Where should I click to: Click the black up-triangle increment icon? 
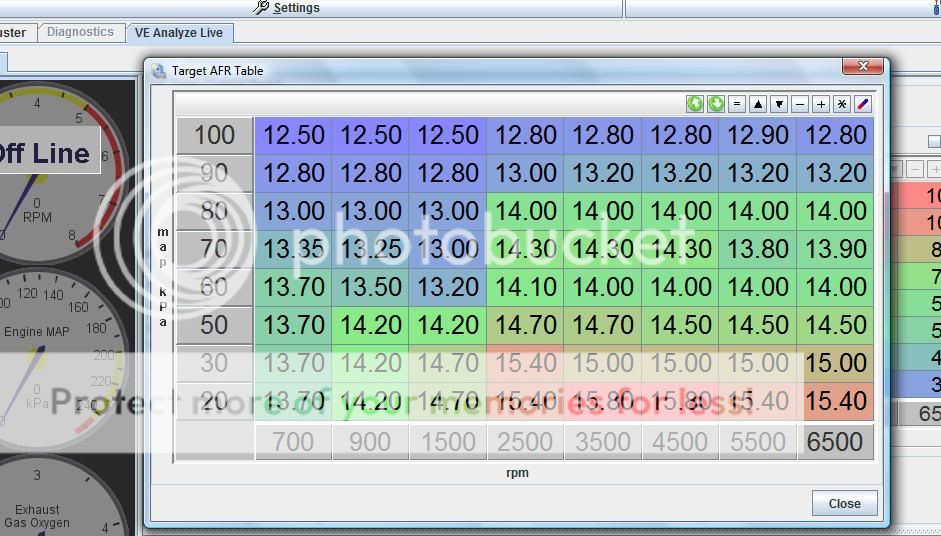758,104
